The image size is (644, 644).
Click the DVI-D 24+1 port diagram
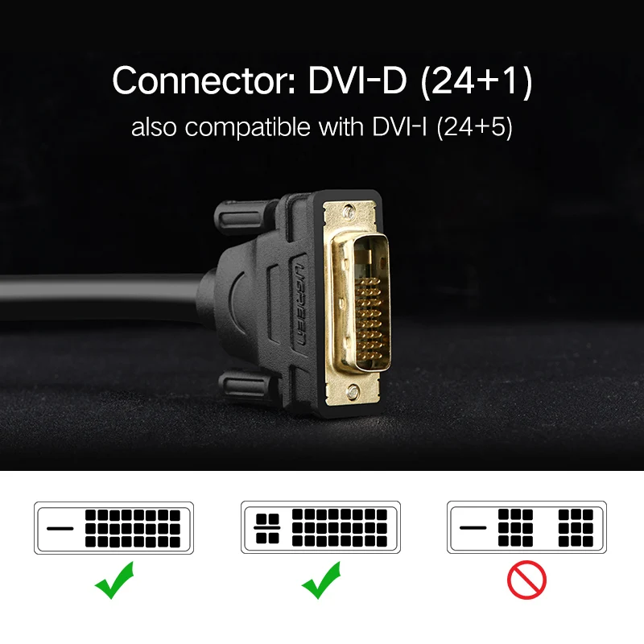click(114, 528)
